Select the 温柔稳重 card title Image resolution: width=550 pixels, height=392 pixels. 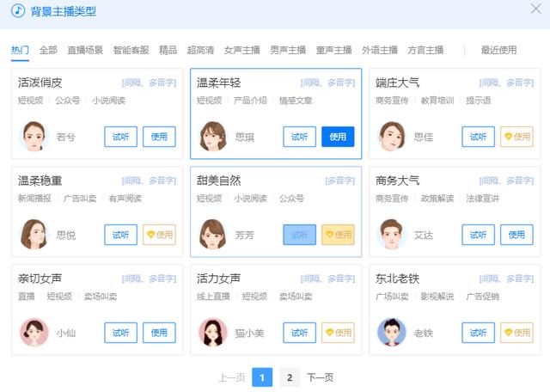pos(40,181)
